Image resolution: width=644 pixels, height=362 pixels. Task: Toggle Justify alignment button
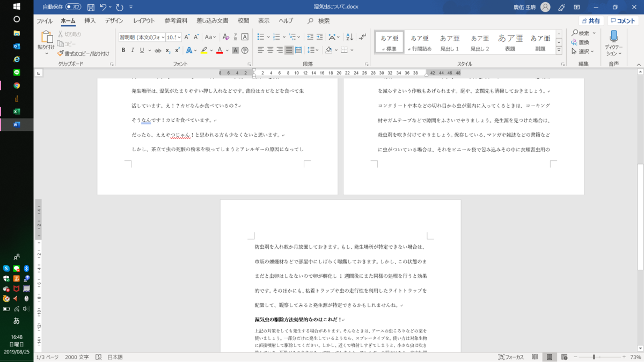tap(289, 50)
